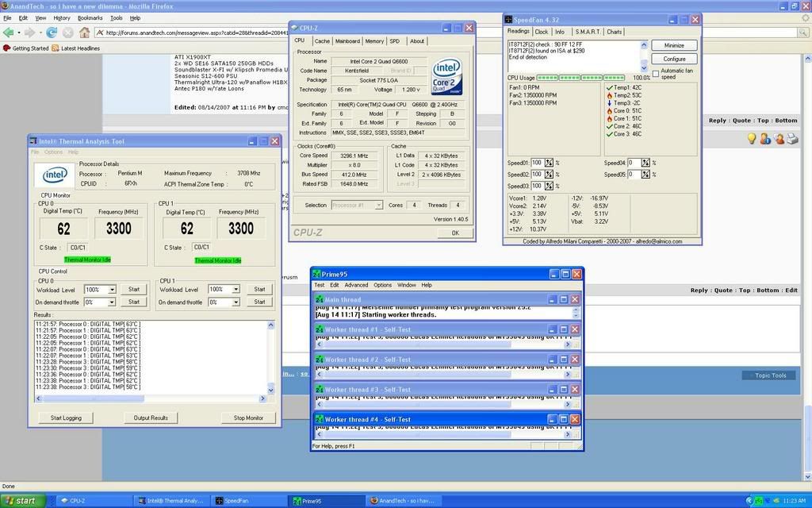Click the Worker thread #4 window icon
The height and width of the screenshot is (508, 812).
pyautogui.click(x=320, y=420)
